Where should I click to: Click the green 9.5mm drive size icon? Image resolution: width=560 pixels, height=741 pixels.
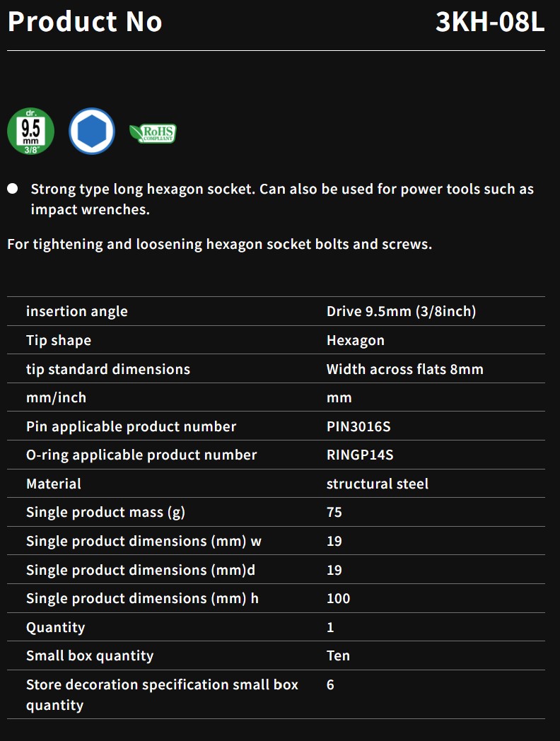point(30,131)
